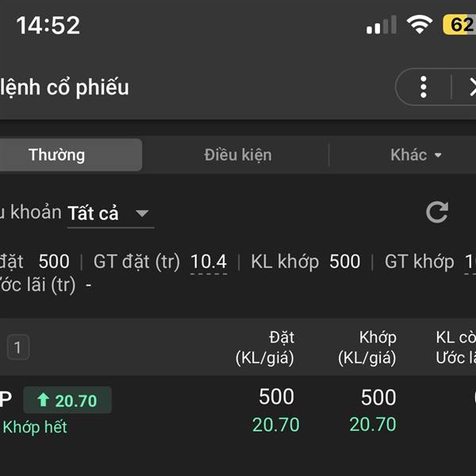Viewport: 476px width, 476px height.
Task: Open the Tất cả account dropdown
Action: pos(109,213)
